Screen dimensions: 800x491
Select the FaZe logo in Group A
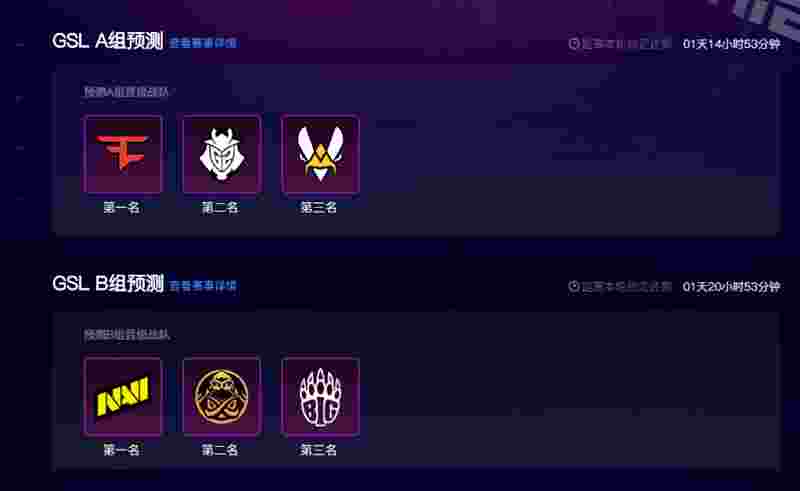[x=122, y=154]
